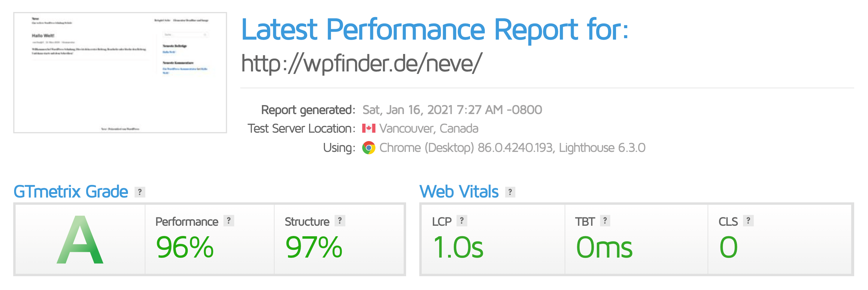Click the Chrome Desktop Lighthouse version text
The height and width of the screenshot is (290, 868).
[512, 147]
